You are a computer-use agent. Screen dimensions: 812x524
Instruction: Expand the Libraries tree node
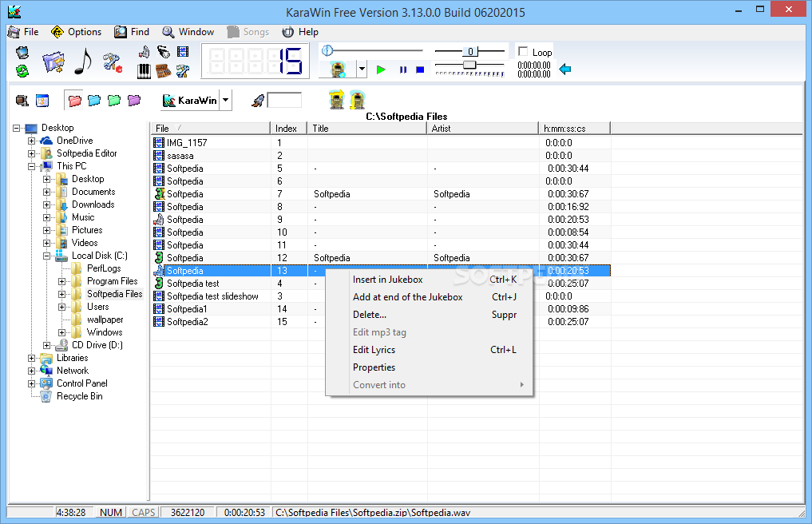coord(32,358)
